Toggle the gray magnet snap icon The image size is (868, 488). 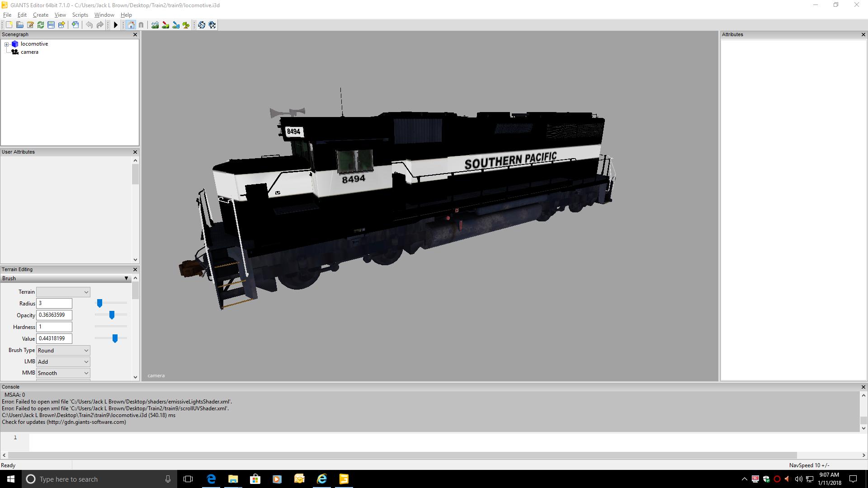(141, 25)
